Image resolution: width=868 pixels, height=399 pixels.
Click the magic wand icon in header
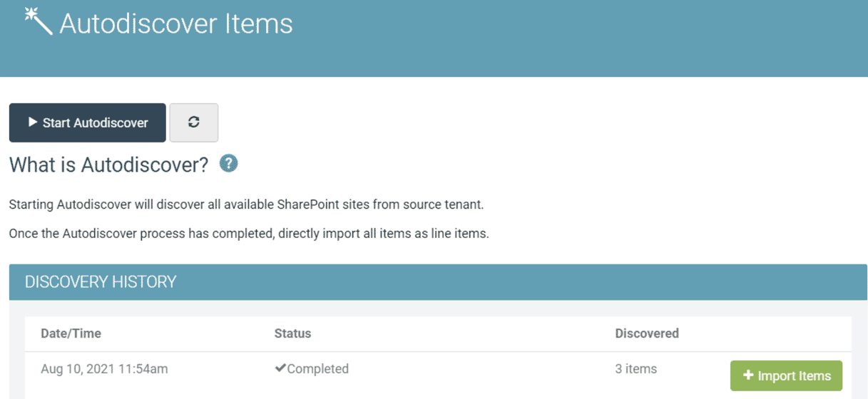pos(38,21)
